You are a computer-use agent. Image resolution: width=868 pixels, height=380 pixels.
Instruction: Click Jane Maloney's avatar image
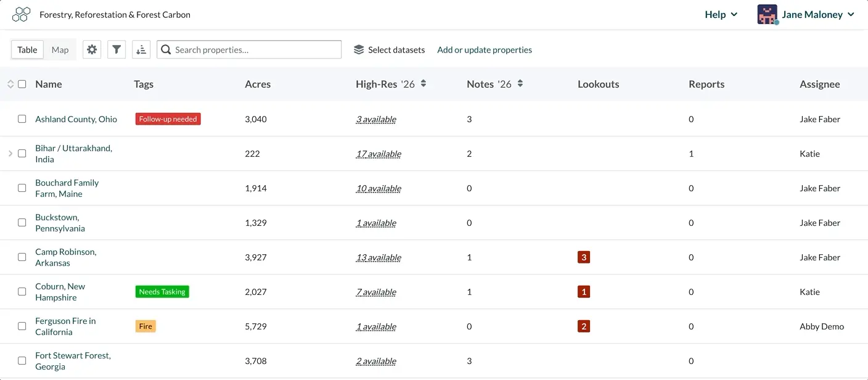click(768, 14)
